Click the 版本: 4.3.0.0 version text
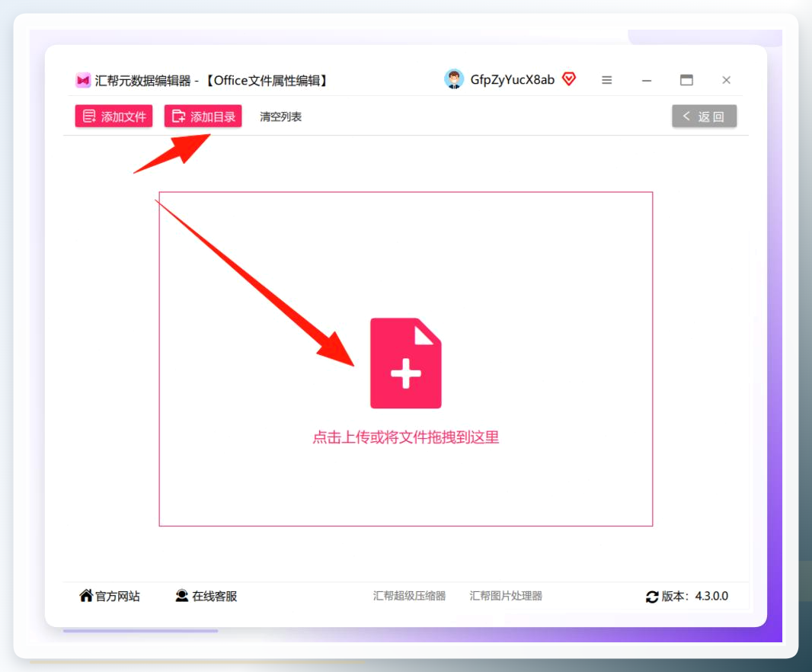812x672 pixels. [x=695, y=597]
